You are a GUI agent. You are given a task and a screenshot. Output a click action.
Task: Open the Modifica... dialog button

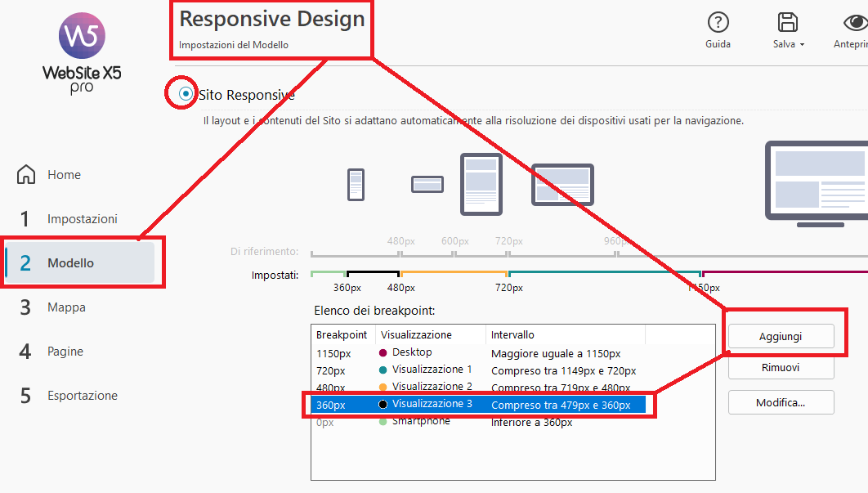point(781,402)
